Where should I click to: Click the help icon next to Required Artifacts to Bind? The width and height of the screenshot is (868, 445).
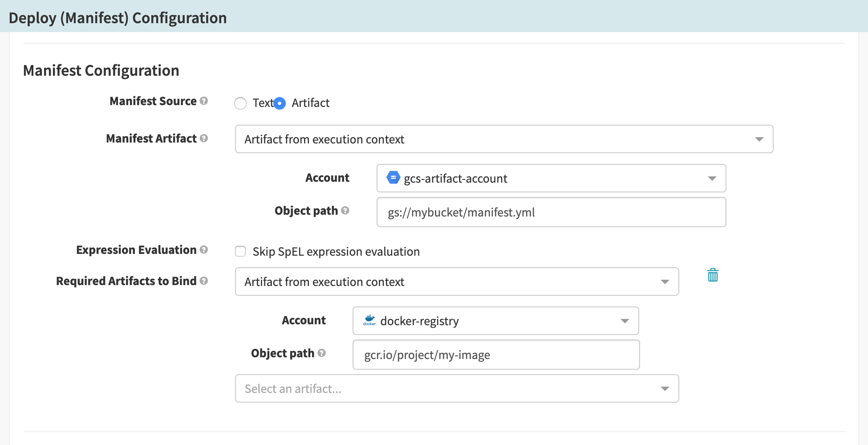(x=204, y=281)
